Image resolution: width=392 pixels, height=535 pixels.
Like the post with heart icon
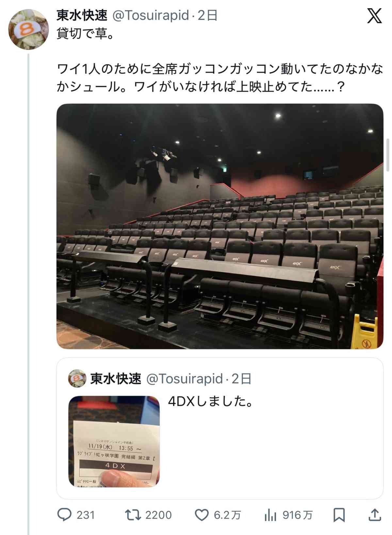coord(202,515)
